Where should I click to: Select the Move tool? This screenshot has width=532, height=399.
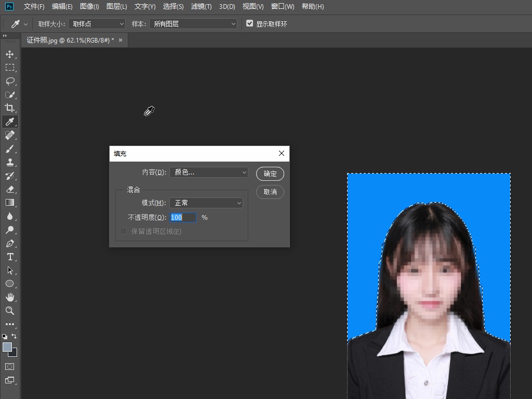pyautogui.click(x=9, y=54)
